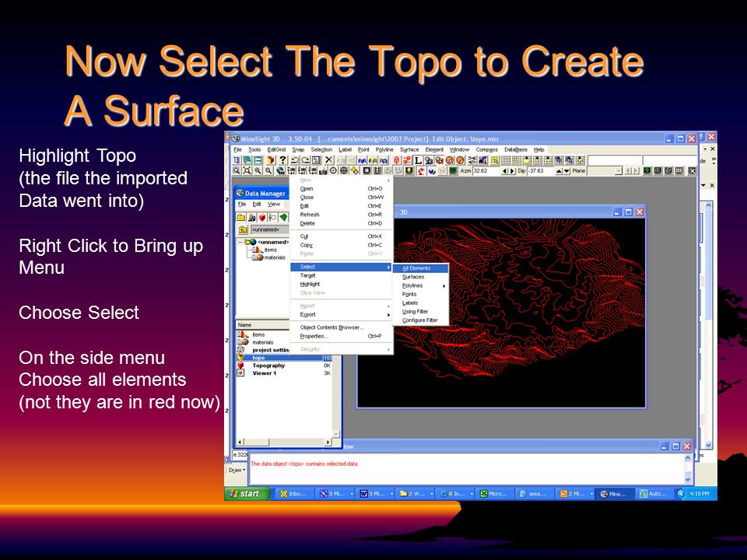The width and height of the screenshot is (747, 560).
Task: Click the light bulb toolbar icon
Action: pos(409,170)
